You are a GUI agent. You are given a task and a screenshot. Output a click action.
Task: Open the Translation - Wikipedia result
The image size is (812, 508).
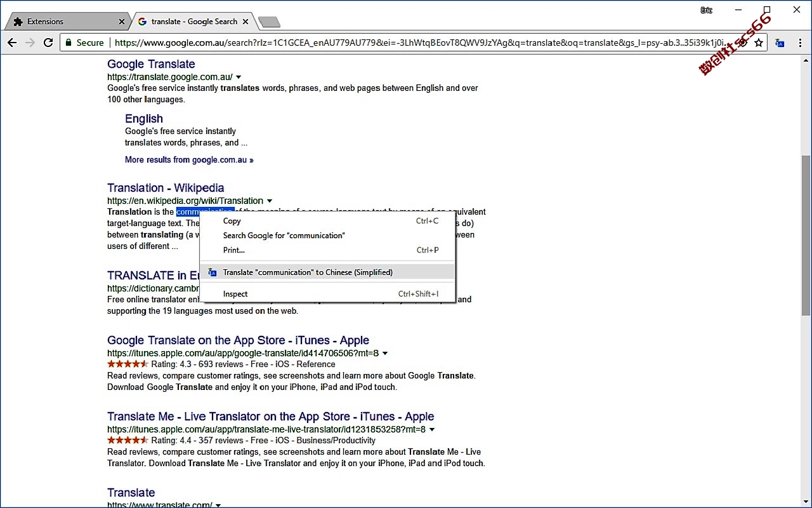coord(166,188)
